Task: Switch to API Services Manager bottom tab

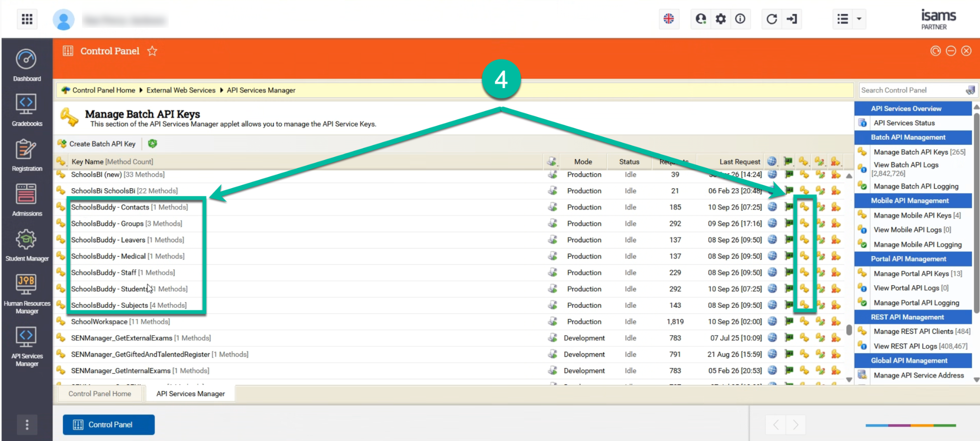Action: click(x=190, y=394)
